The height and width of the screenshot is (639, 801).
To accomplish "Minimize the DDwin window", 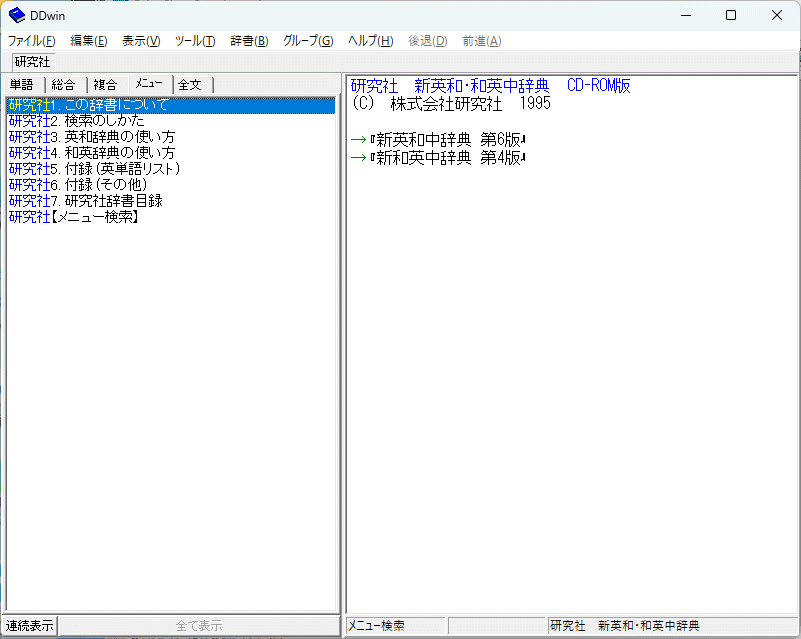I will [686, 15].
